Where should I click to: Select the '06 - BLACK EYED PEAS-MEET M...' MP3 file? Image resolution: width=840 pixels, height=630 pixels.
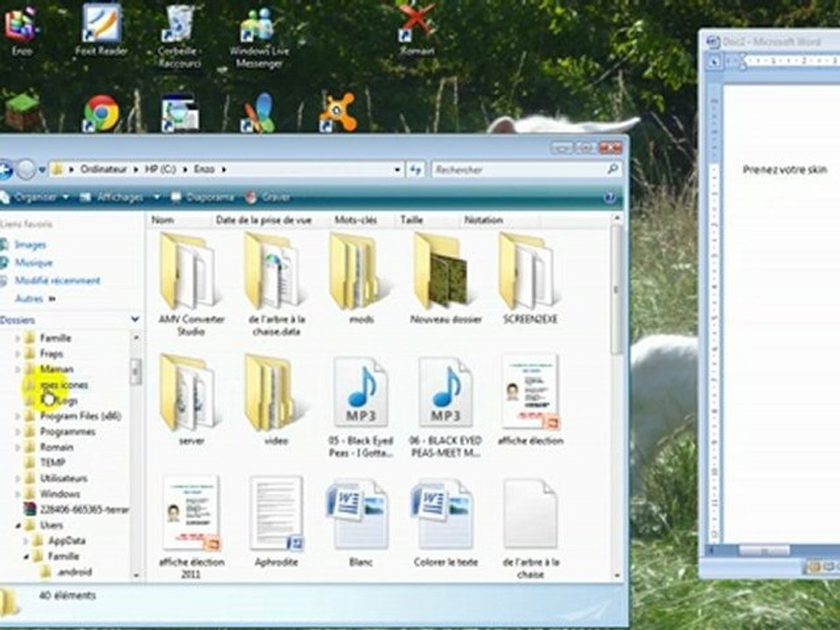pyautogui.click(x=445, y=406)
